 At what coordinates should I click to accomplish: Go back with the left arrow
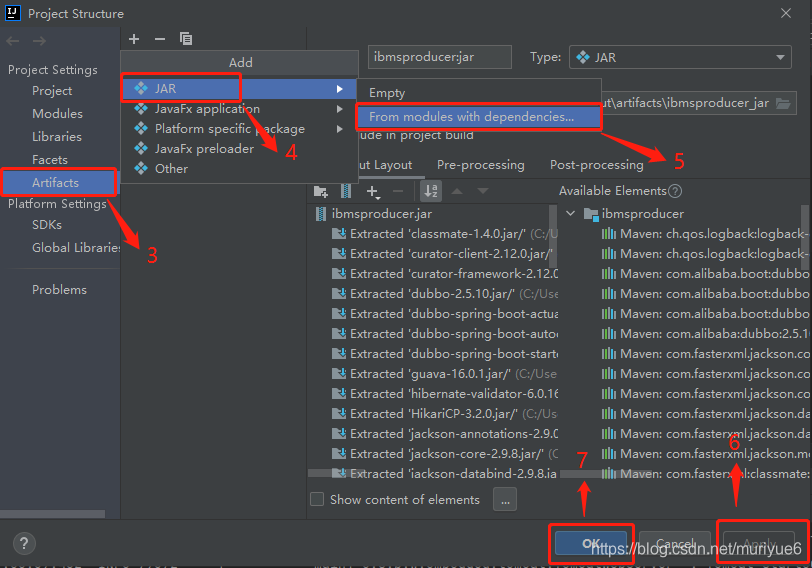point(13,41)
